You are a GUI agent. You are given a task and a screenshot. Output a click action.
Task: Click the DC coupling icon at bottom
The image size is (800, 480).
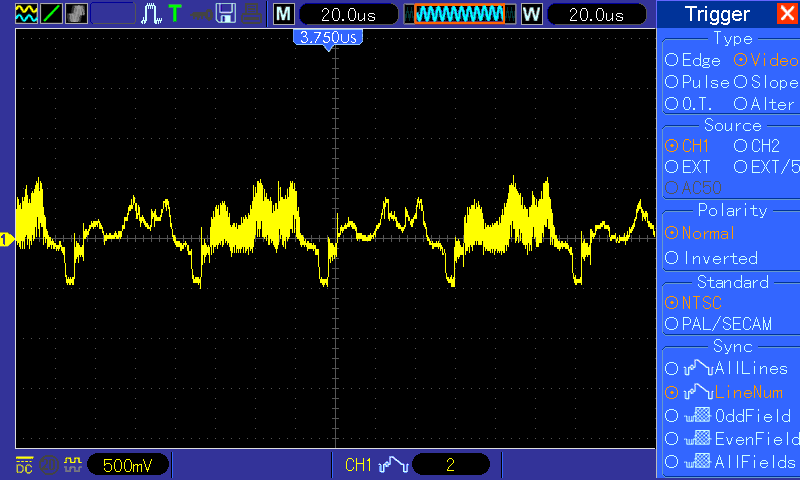24,465
